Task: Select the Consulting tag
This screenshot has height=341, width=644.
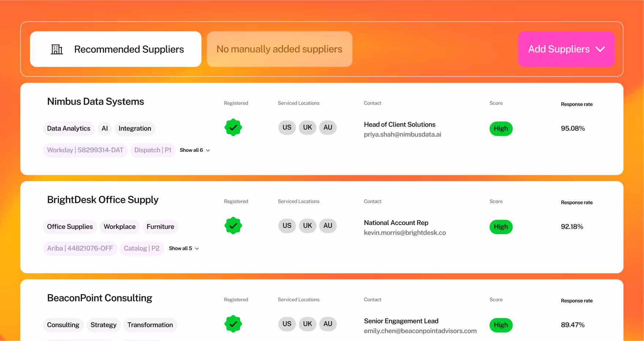Action: click(63, 325)
